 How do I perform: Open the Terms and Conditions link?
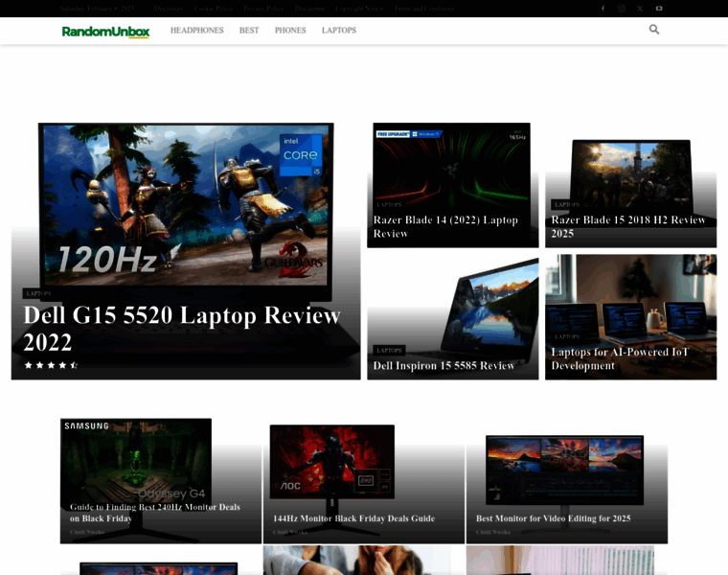point(424,9)
